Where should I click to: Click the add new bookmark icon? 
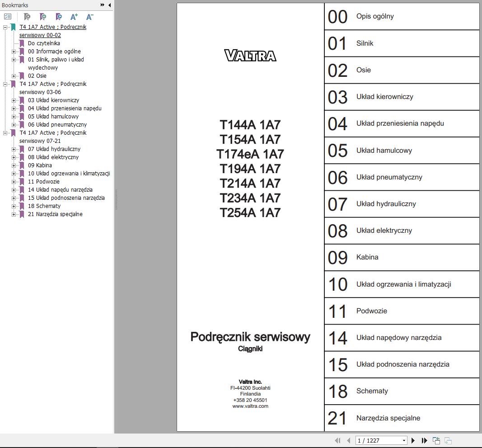pyautogui.click(x=43, y=17)
